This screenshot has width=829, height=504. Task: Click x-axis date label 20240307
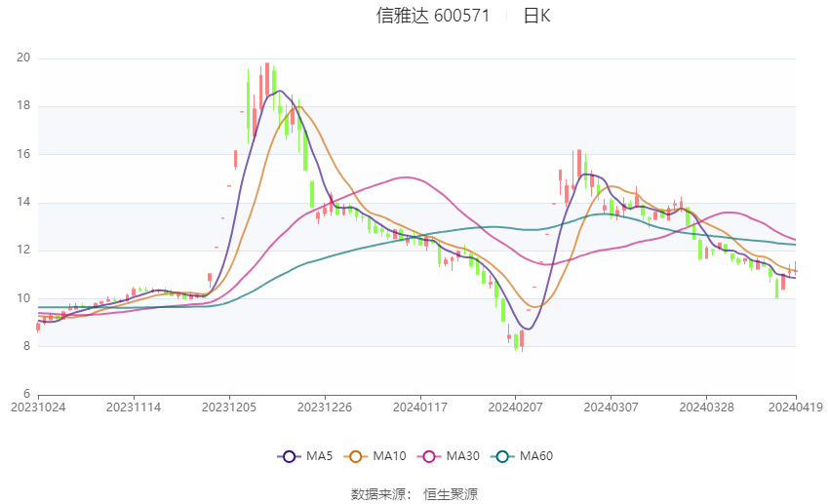(x=611, y=407)
